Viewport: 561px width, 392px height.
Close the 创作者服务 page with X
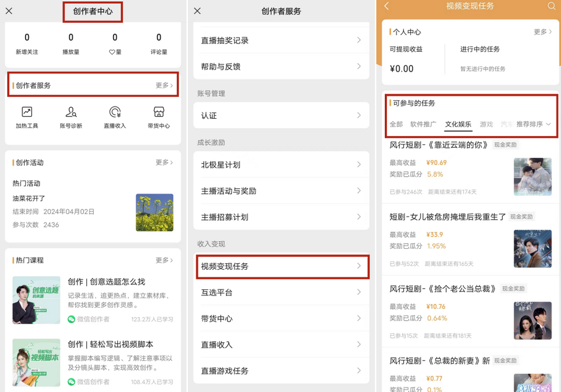197,11
